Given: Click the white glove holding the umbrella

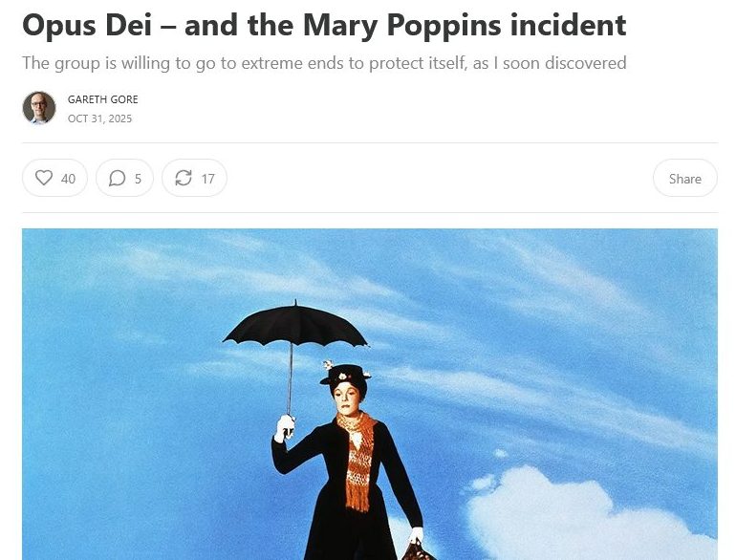Looking at the screenshot, I should 285,427.
